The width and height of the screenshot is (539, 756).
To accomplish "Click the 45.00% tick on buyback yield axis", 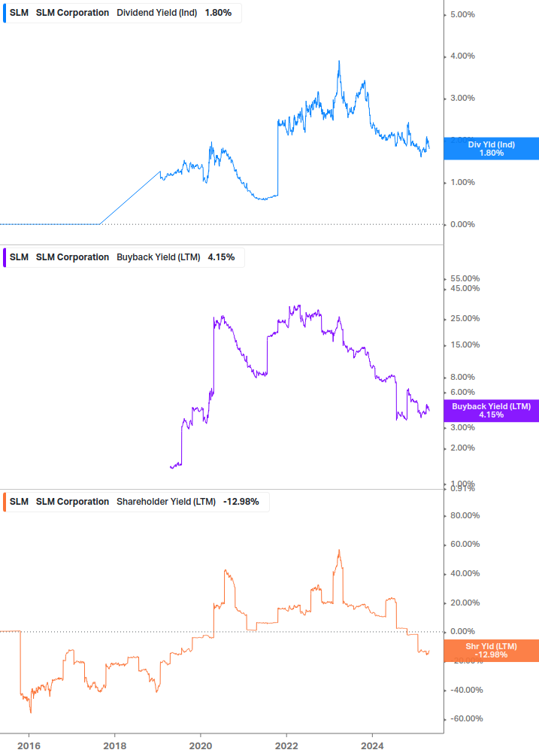I will point(465,288).
